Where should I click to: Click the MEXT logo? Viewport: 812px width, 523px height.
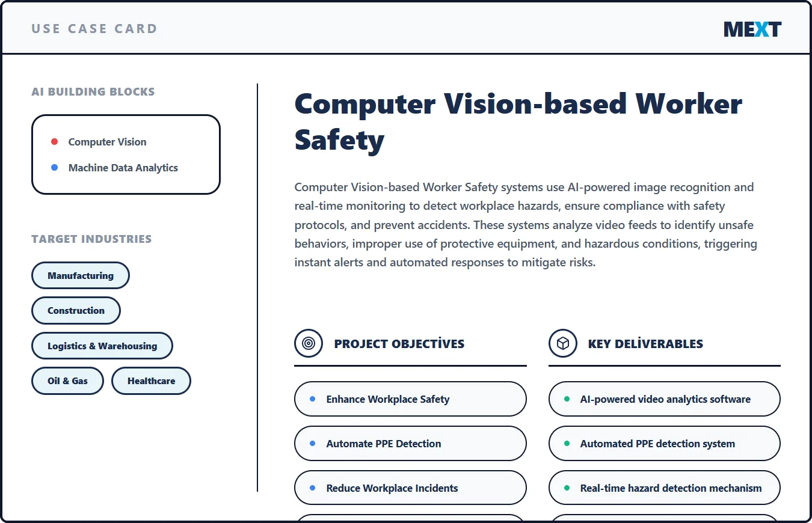(x=752, y=29)
